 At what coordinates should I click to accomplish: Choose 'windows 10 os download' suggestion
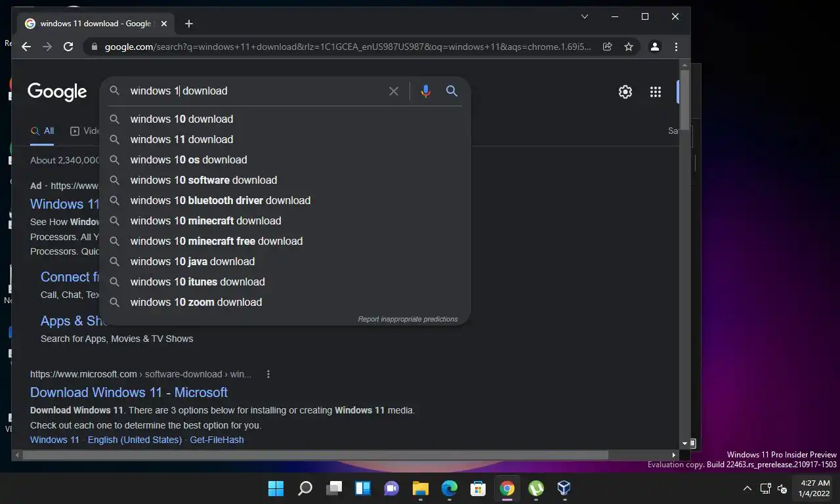285,159
